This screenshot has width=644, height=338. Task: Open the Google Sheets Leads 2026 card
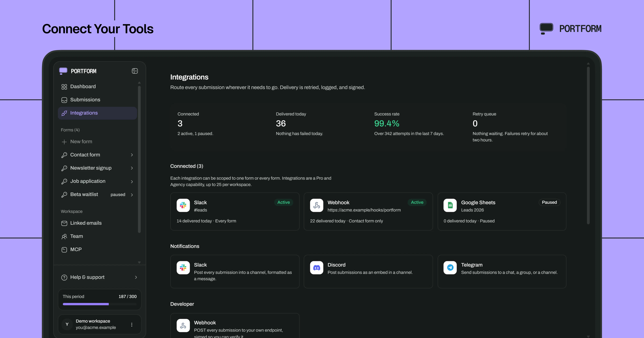pyautogui.click(x=502, y=212)
